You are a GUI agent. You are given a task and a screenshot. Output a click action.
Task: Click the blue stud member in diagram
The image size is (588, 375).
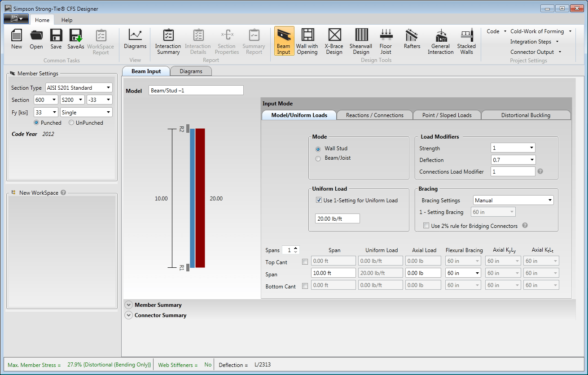click(192, 198)
